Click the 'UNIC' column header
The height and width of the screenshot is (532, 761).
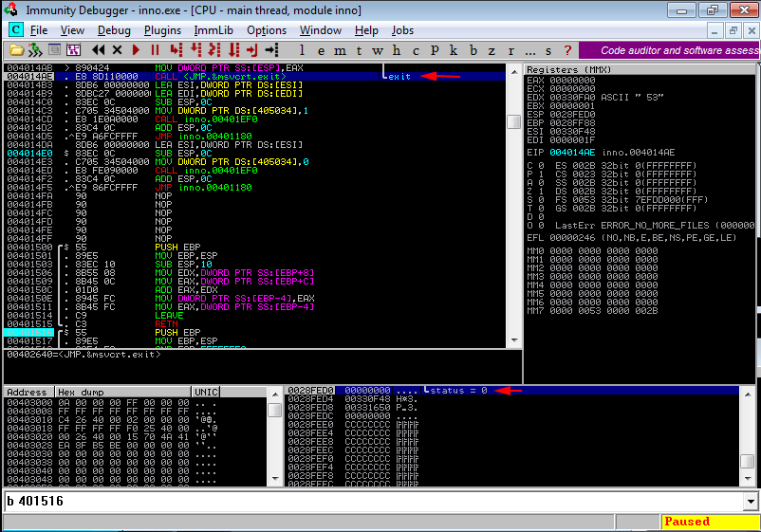206,392
